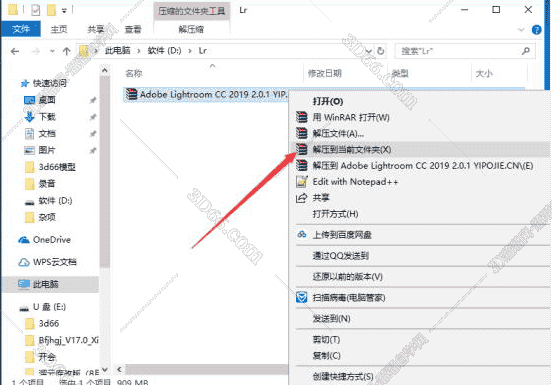This screenshot has height=385, width=552.
Task: Switch to the 共享 ribbon tab
Action: [x=96, y=29]
